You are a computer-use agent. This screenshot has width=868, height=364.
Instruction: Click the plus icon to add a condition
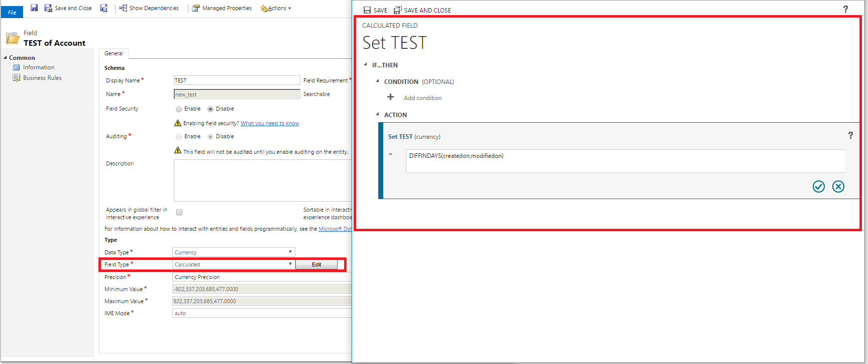coord(390,97)
